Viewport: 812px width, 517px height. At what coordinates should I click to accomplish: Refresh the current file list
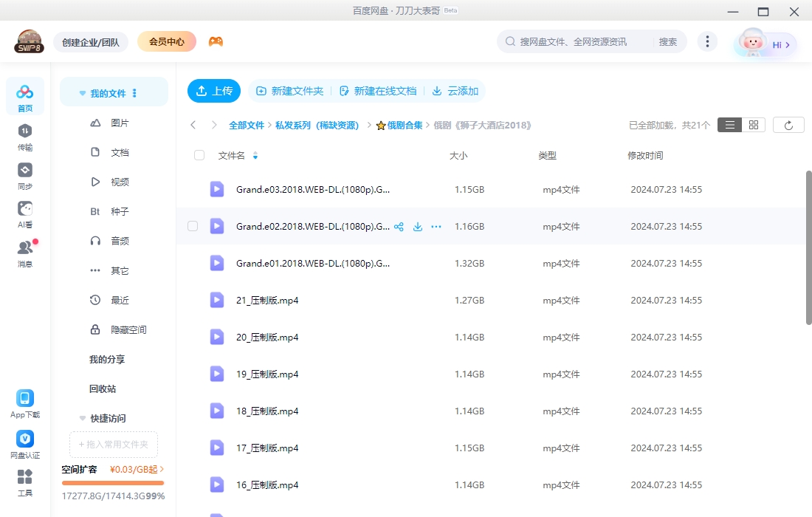tap(788, 124)
